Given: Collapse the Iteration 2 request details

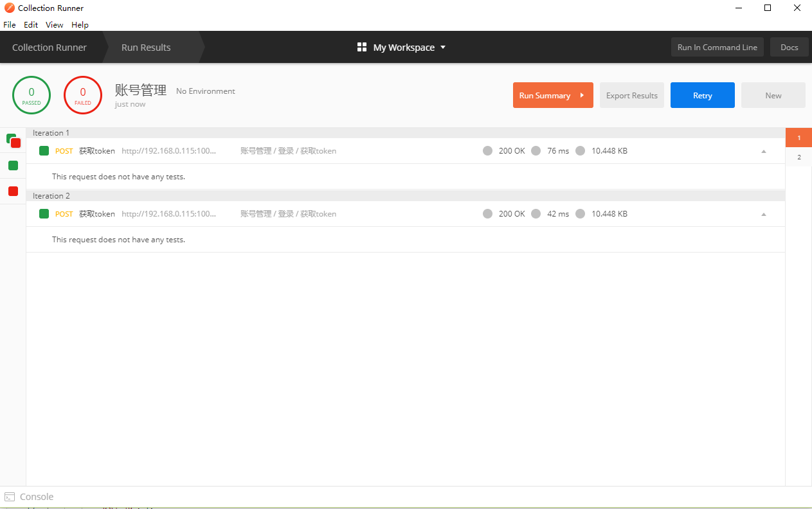Looking at the screenshot, I should click(x=764, y=214).
